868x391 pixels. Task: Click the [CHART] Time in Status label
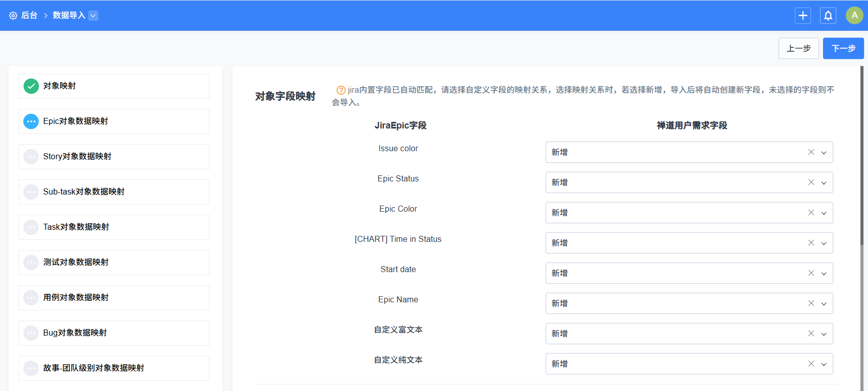[398, 239]
